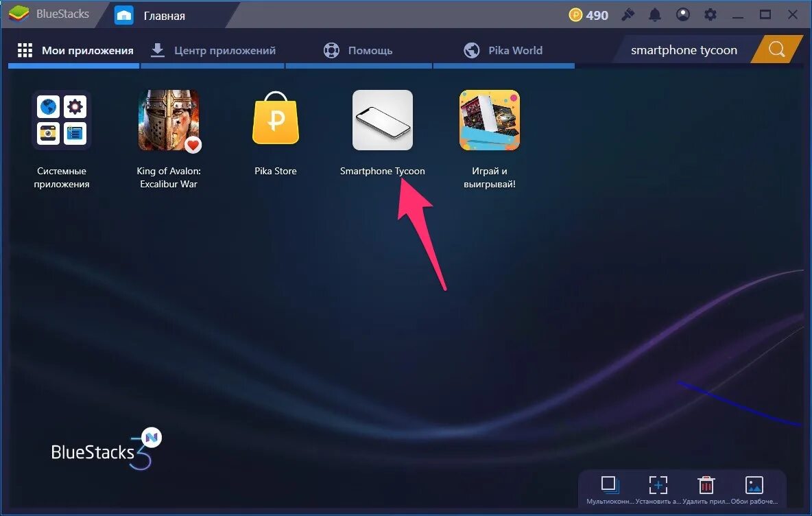Click the orange search magnifier button
Viewport: 812px width, 516px height.
776,49
